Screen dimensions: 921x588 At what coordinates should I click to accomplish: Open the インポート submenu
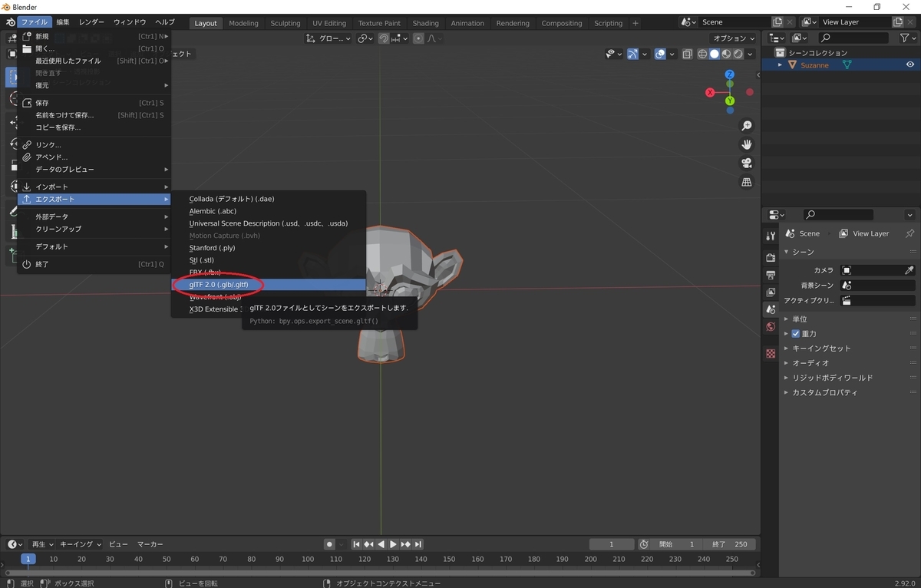[94, 187]
